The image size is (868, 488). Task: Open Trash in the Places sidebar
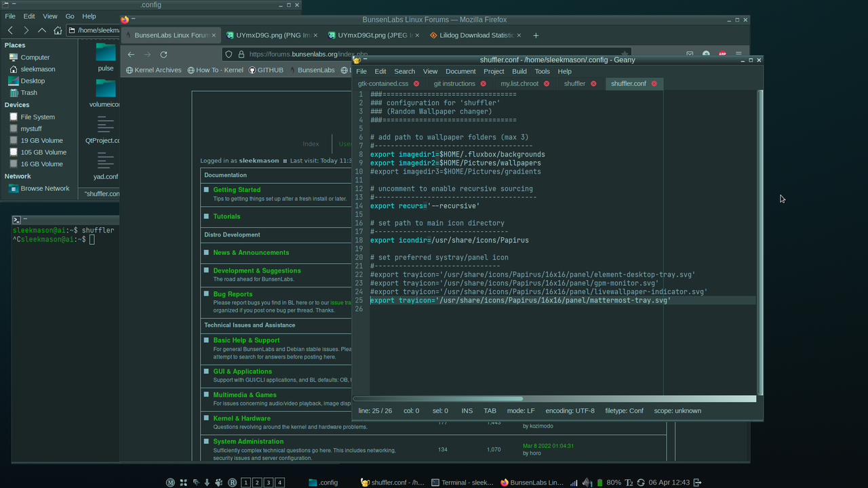point(23,93)
